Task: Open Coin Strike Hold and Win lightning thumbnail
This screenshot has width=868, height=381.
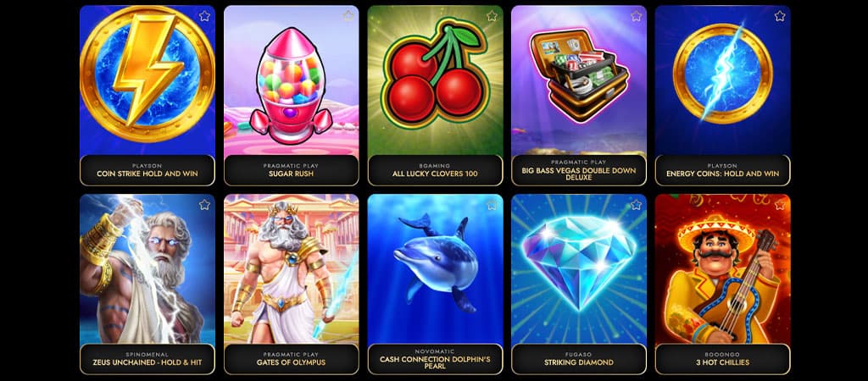Action: [x=147, y=80]
